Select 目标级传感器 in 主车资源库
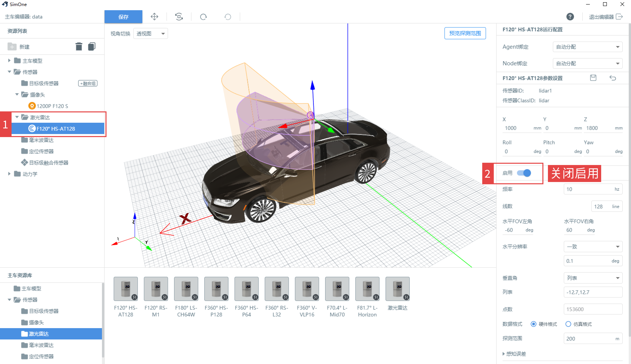 pyautogui.click(x=40, y=311)
